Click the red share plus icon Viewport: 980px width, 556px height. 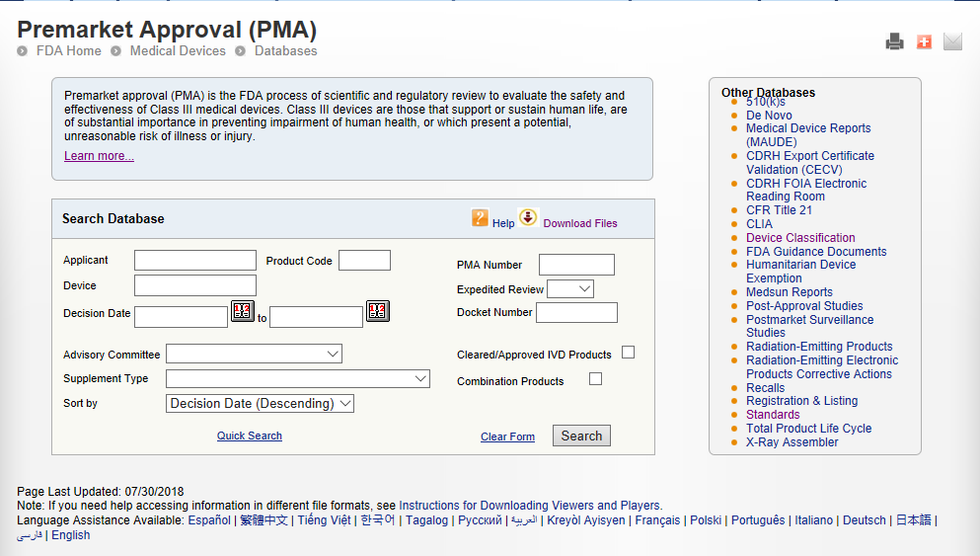tap(924, 41)
